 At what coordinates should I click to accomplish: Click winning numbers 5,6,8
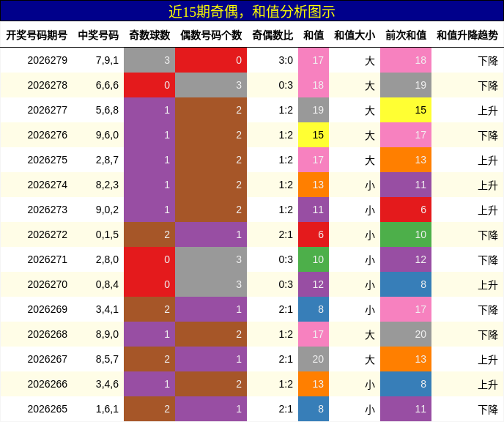pos(107,110)
